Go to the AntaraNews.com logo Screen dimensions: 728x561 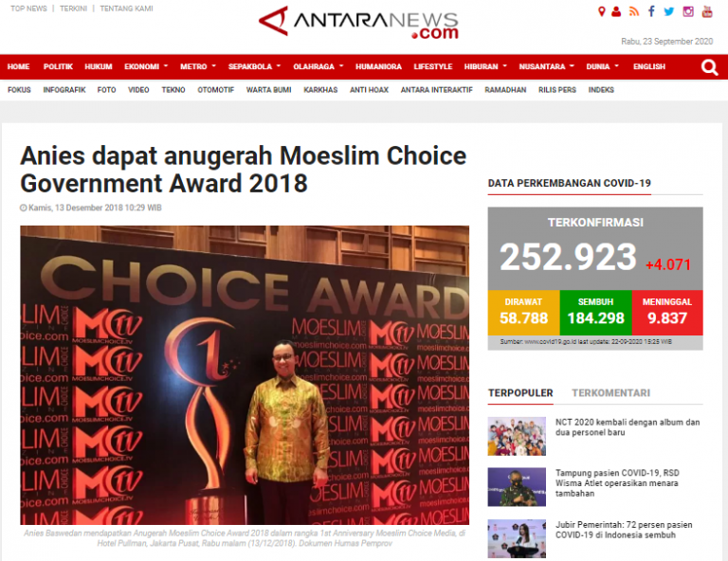[x=358, y=23]
